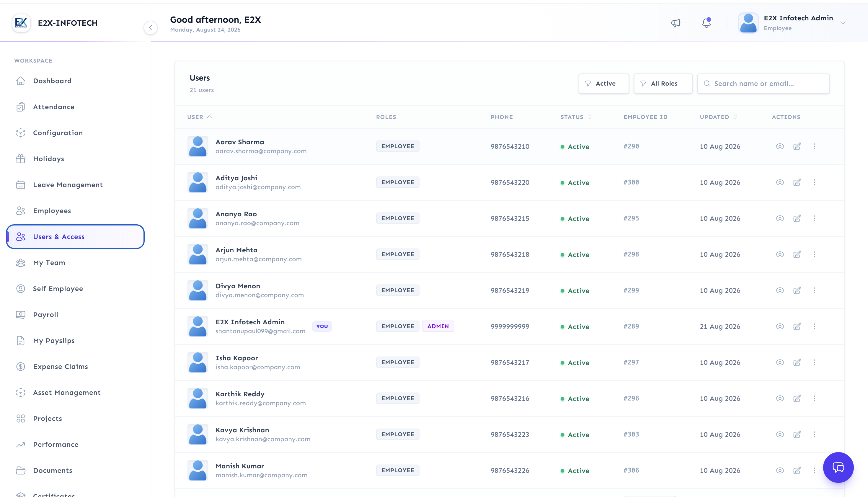This screenshot has height=497, width=868.
Task: Open the chat support bubble
Action: point(838,467)
